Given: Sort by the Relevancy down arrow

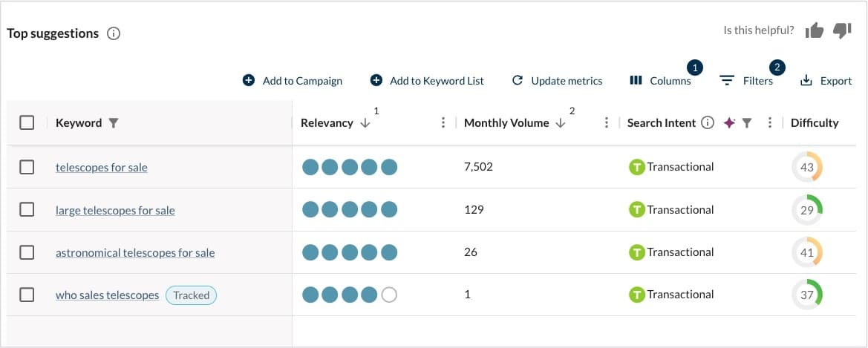Looking at the screenshot, I should [x=365, y=123].
